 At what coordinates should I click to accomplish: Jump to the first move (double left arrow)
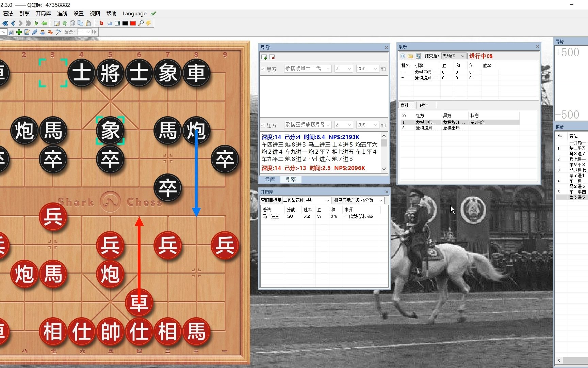(x=5, y=23)
